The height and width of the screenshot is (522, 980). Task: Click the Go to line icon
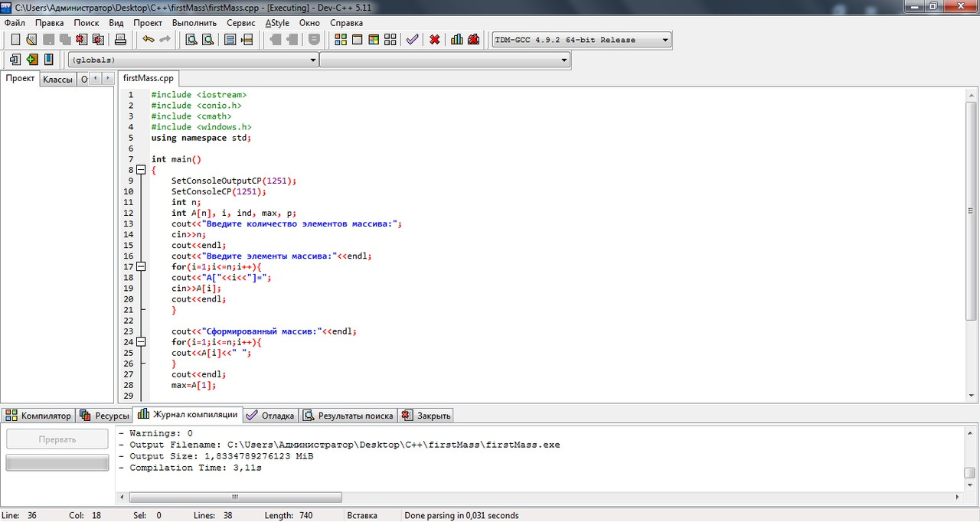(247, 40)
